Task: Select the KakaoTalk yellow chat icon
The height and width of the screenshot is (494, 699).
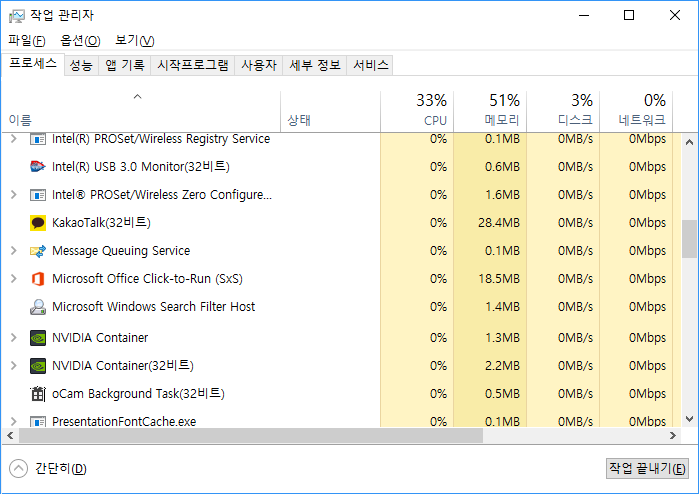Action: 37,223
